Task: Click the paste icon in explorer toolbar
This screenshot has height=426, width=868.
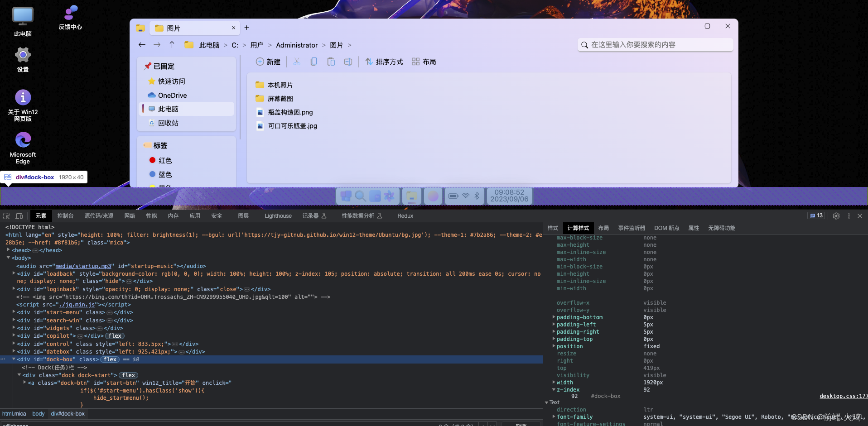Action: pos(331,62)
